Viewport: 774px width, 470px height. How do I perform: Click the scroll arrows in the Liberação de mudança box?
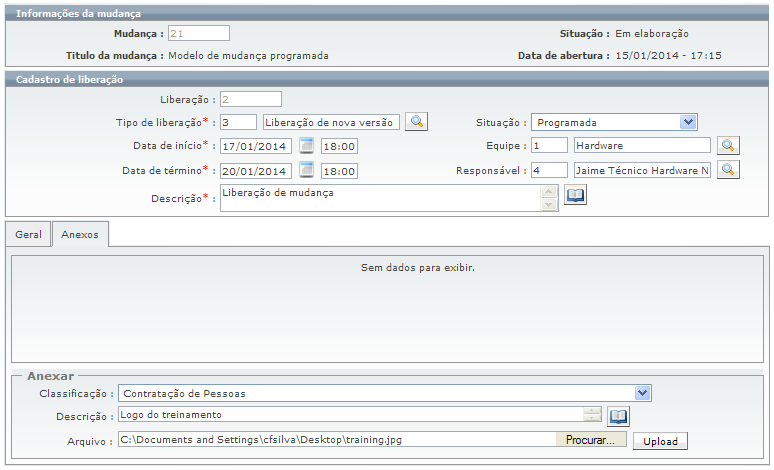548,198
